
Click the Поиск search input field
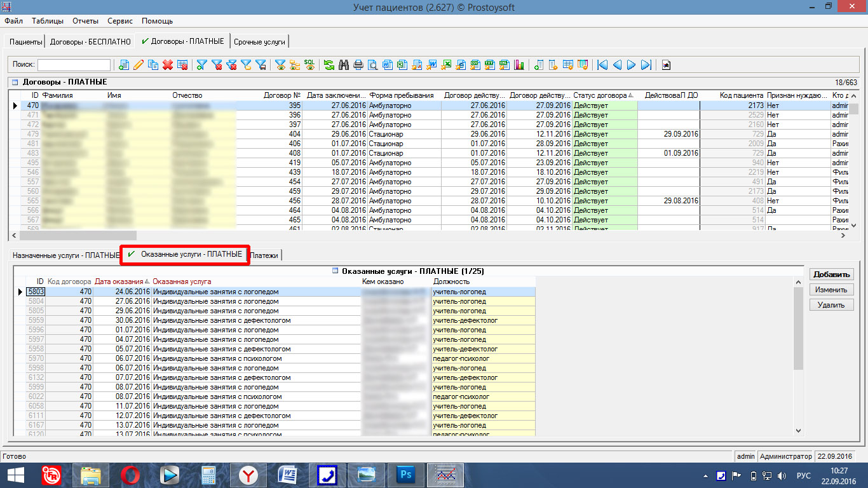click(x=74, y=65)
